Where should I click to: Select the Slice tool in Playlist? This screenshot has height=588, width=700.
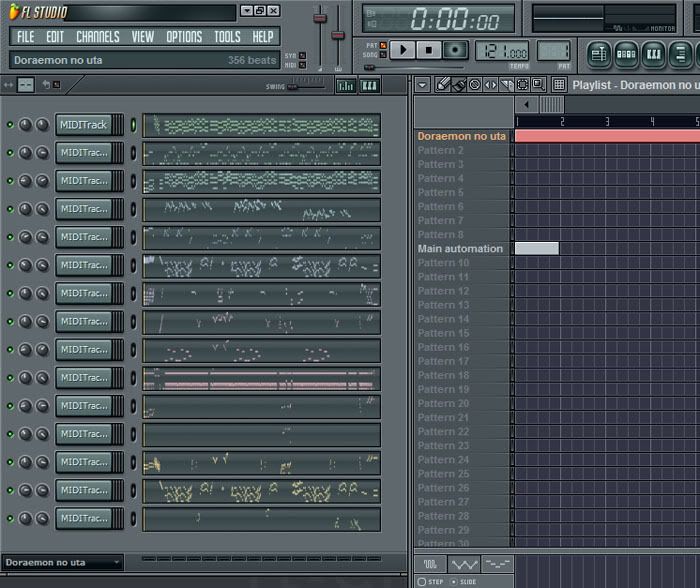tap(506, 84)
